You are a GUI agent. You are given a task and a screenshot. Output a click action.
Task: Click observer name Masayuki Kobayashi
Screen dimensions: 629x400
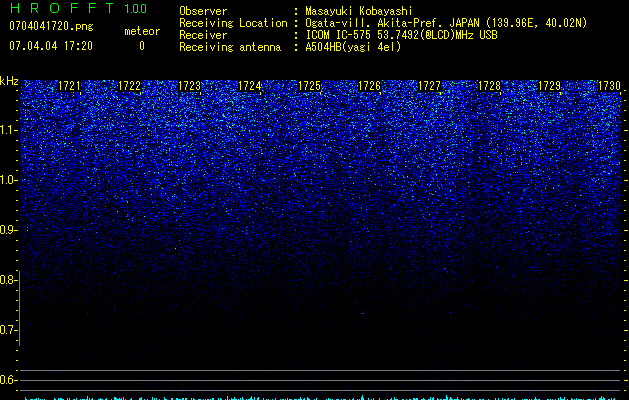point(359,11)
